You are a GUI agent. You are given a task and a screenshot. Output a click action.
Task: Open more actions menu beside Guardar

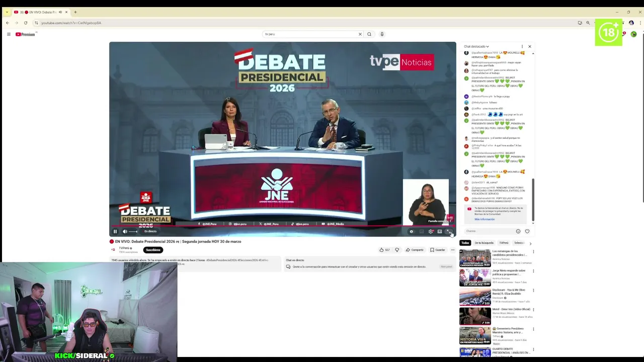click(452, 250)
